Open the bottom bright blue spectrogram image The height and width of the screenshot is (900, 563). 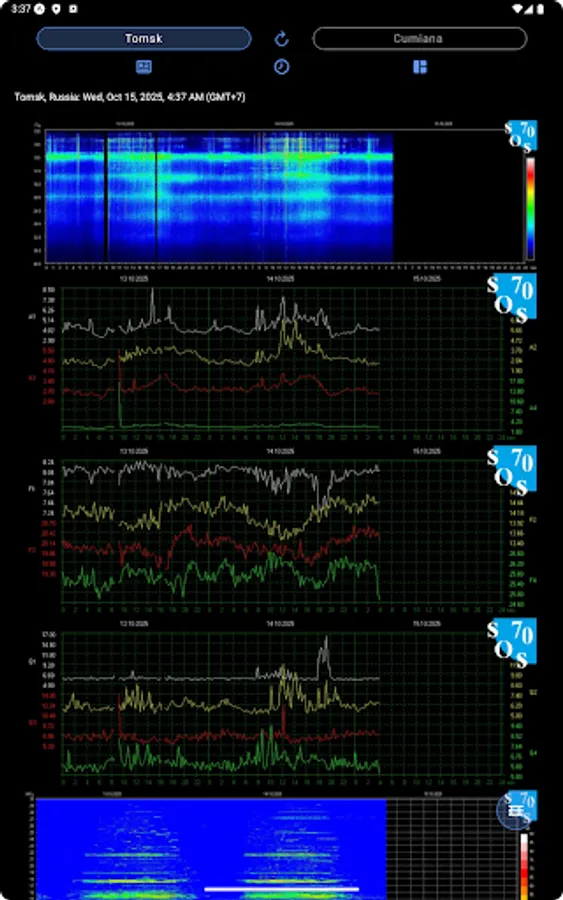click(x=281, y=845)
